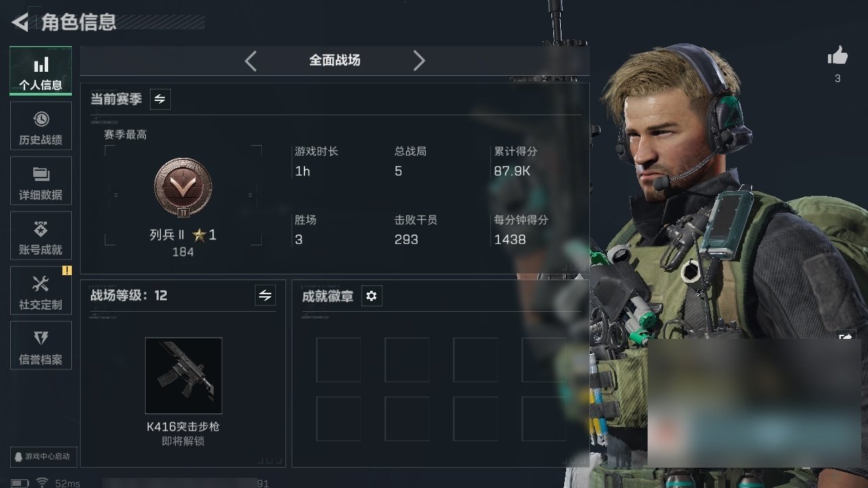The image size is (868, 488).
Task: Toggle the 战场等级 swap button
Action: [265, 296]
